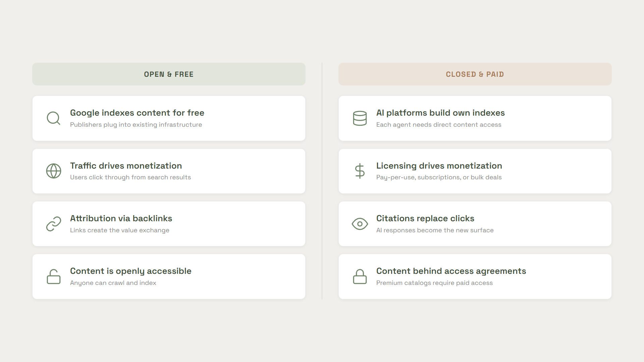644x362 pixels.
Task: Click 'Google indexes content for free' heading
Action: point(137,113)
